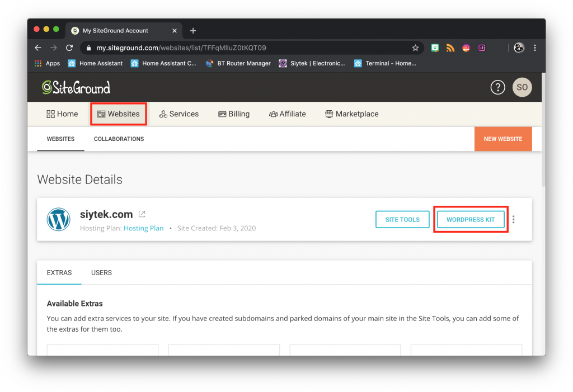Switch to the WEBSITES sub-tab

point(60,139)
